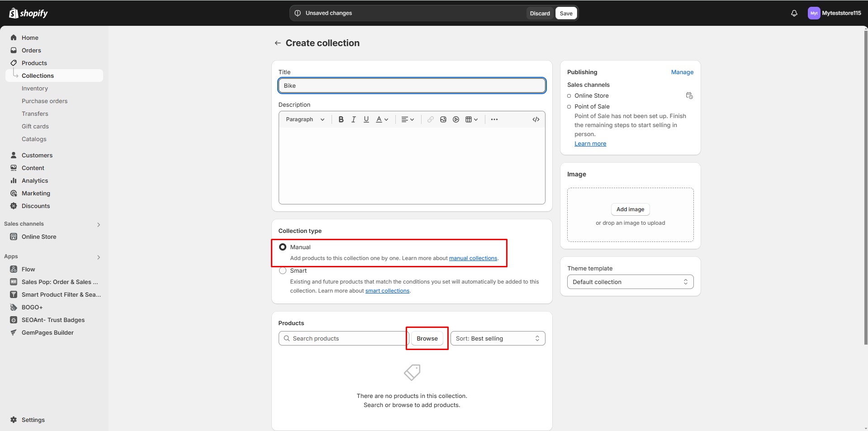Open the Theme template dropdown
This screenshot has height=431, width=868.
(x=630, y=281)
